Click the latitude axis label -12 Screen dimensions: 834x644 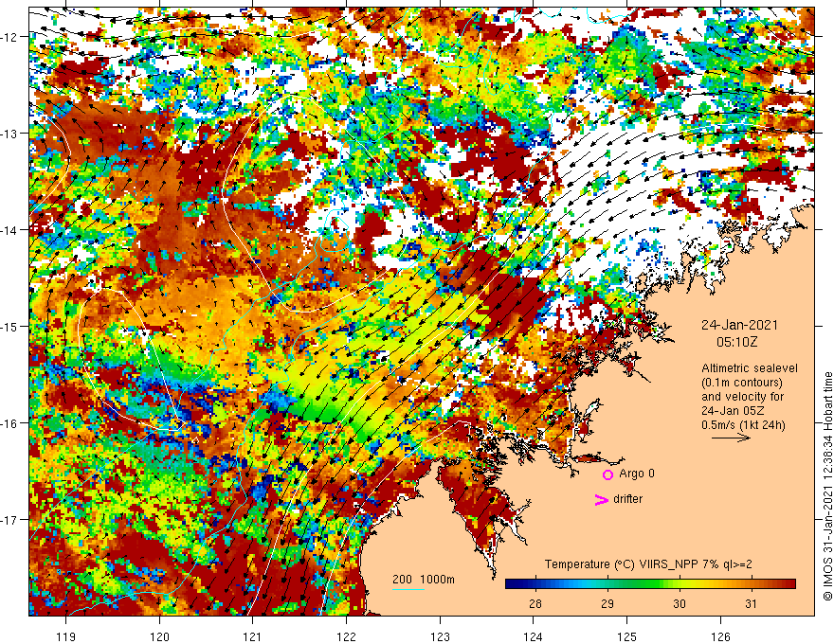coord(10,37)
